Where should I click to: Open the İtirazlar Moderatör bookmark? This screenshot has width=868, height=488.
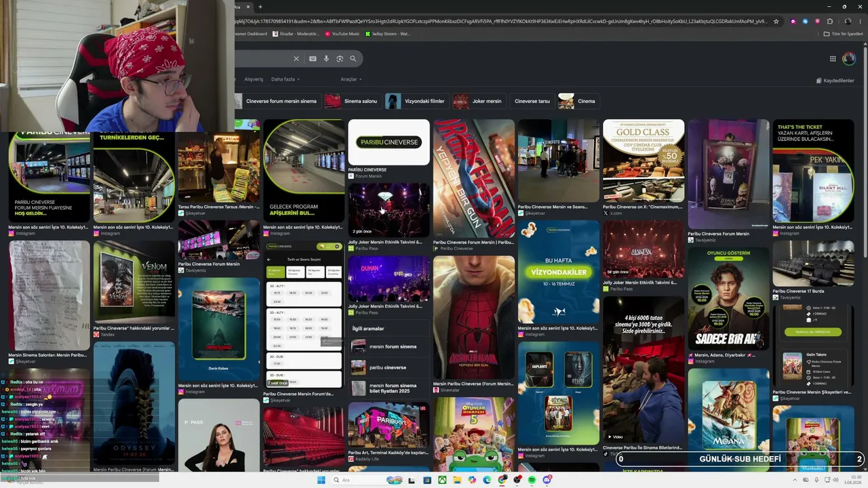tap(295, 33)
